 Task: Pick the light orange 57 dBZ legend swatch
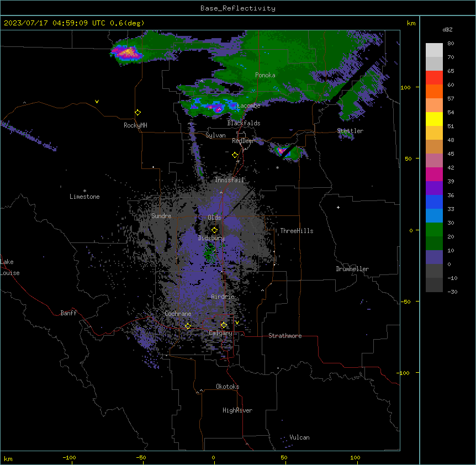click(434, 105)
